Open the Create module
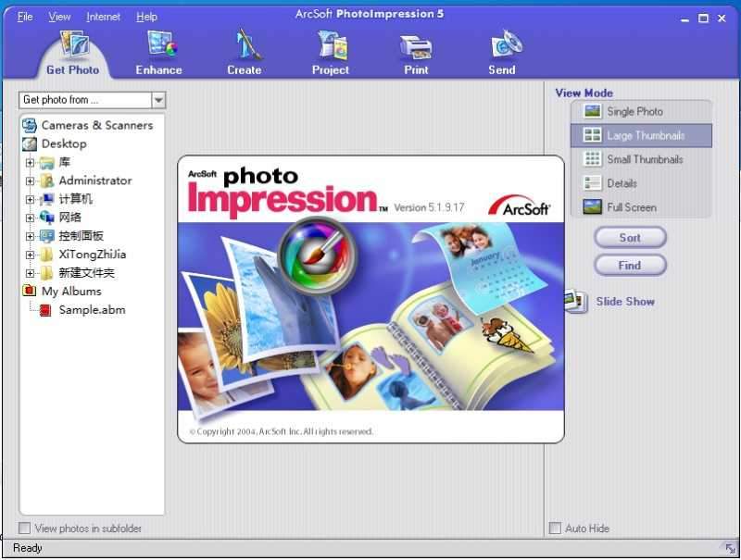 coord(243,51)
